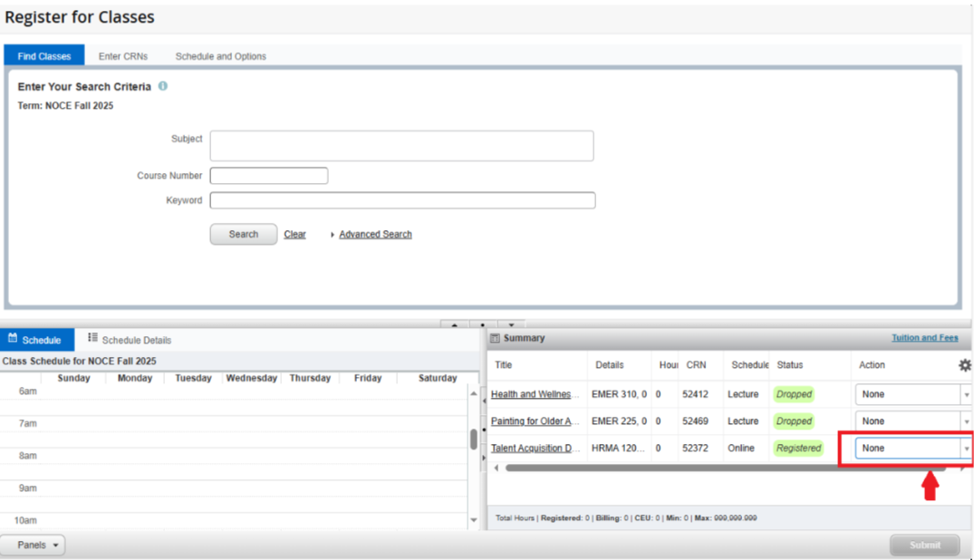Open Action dropdown for Health and Wellness
The width and height of the screenshot is (974, 560).
point(911,394)
